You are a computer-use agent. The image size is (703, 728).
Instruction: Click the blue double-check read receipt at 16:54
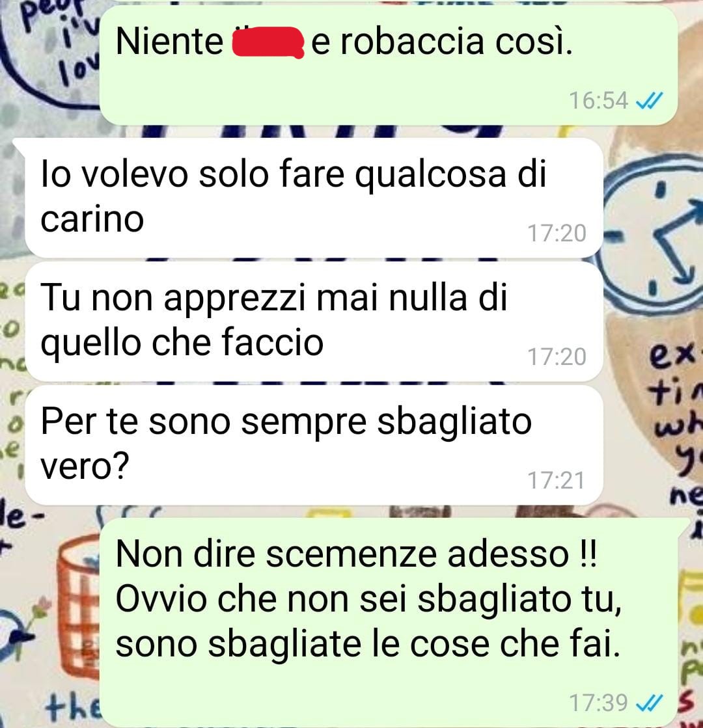[x=649, y=100]
